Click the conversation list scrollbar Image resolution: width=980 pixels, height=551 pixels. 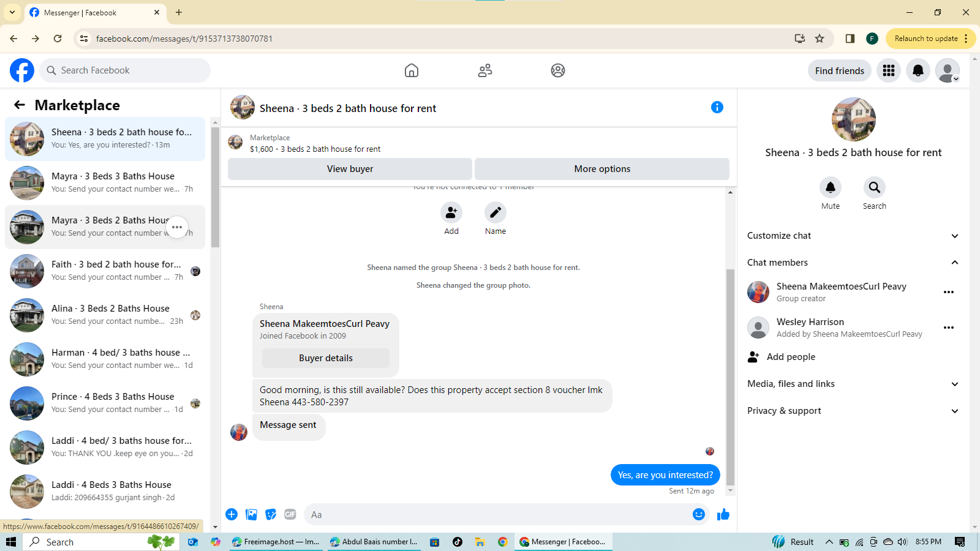pyautogui.click(x=215, y=187)
